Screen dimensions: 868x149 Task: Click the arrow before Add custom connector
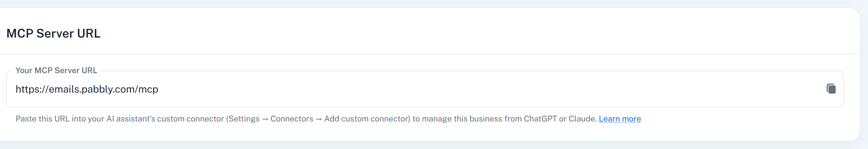319,119
